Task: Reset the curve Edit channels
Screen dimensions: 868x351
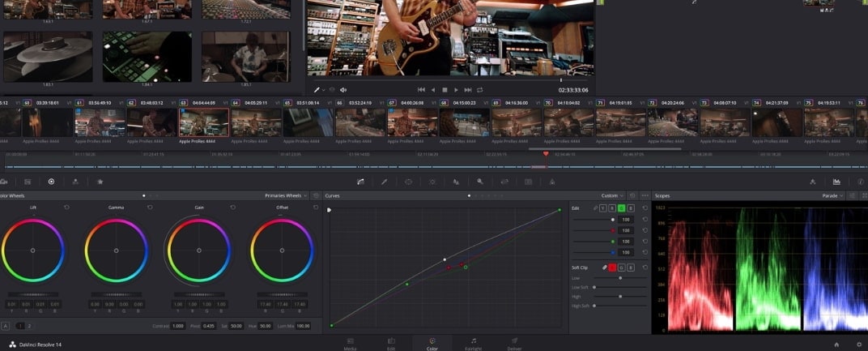Action: click(x=645, y=208)
